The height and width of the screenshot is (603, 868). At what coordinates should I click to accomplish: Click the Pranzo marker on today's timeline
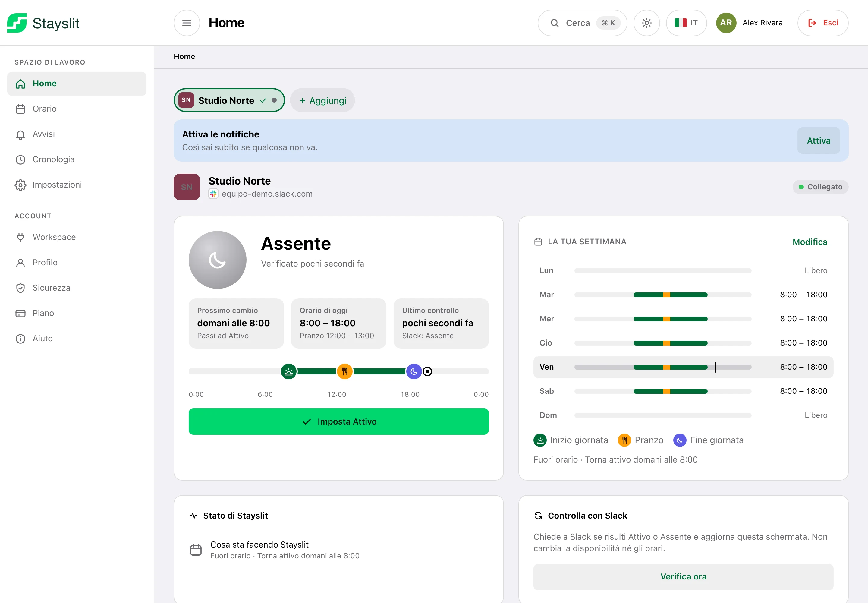click(345, 372)
